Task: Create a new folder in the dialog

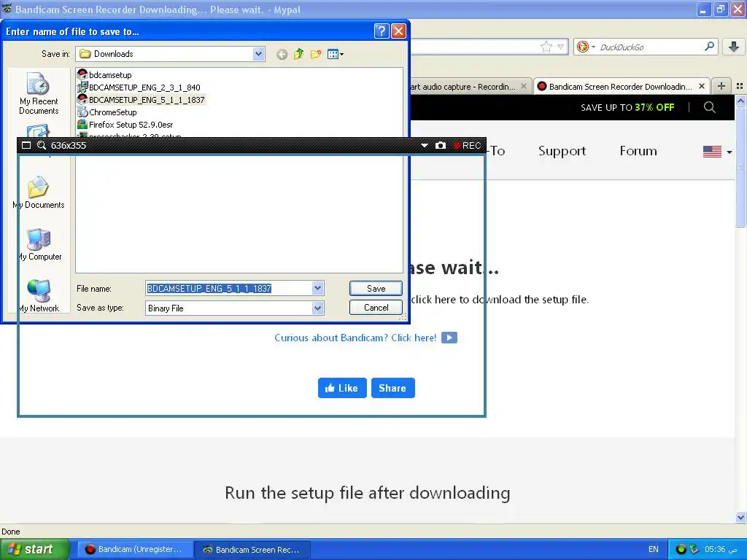Action: click(315, 54)
